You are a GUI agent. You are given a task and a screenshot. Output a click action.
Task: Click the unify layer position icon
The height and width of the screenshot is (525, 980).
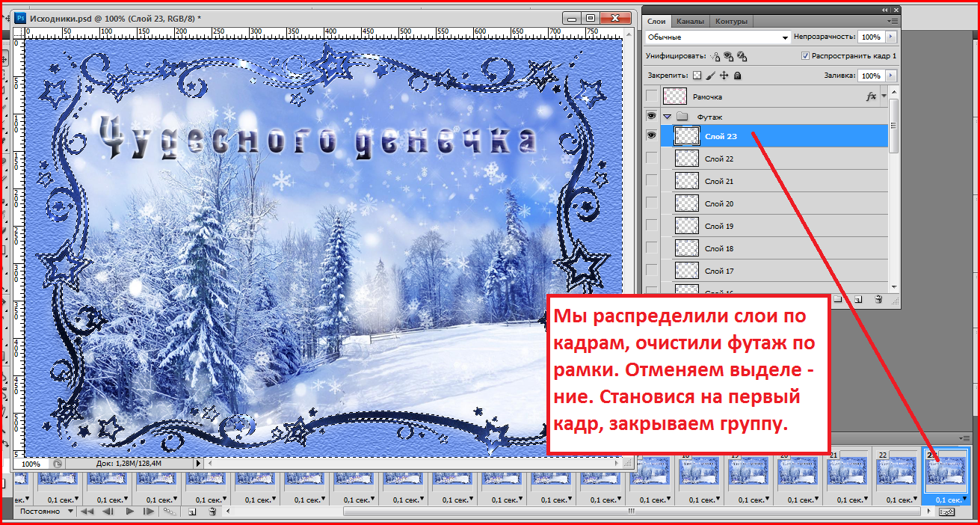click(x=715, y=56)
